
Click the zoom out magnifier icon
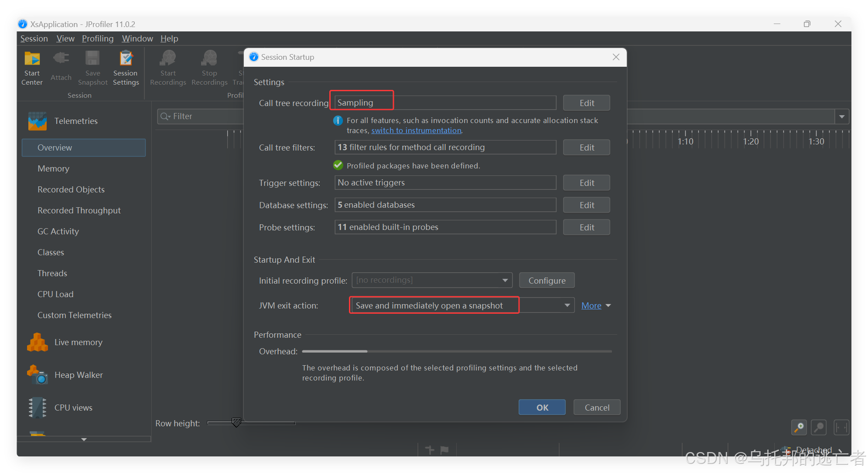[819, 427]
